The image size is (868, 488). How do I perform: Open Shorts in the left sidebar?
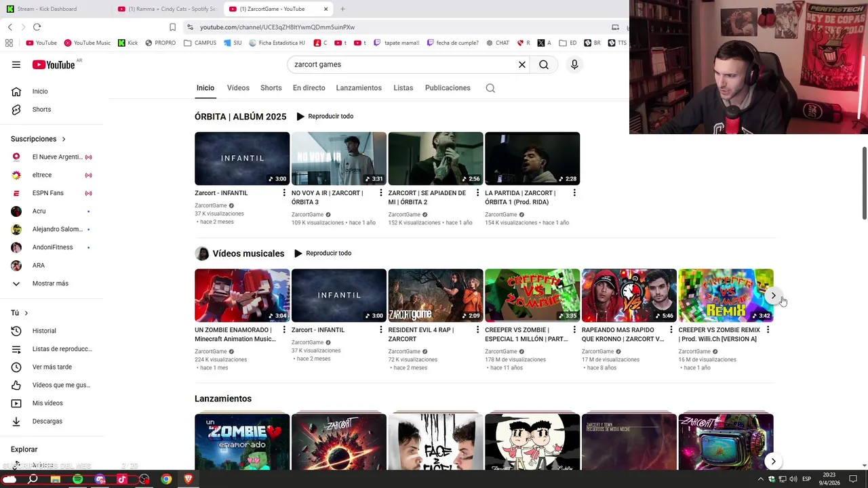coord(52,109)
